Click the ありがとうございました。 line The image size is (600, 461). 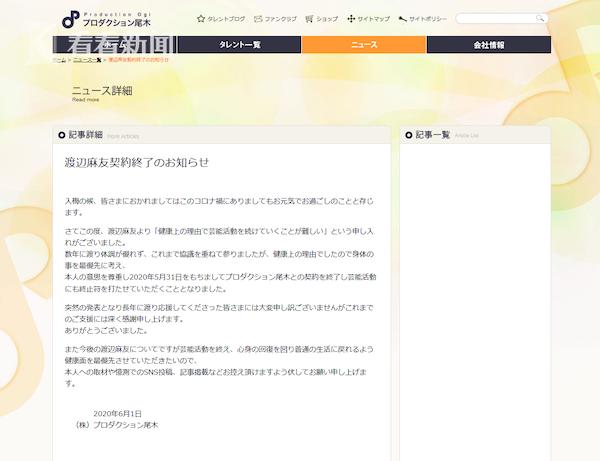point(106,331)
